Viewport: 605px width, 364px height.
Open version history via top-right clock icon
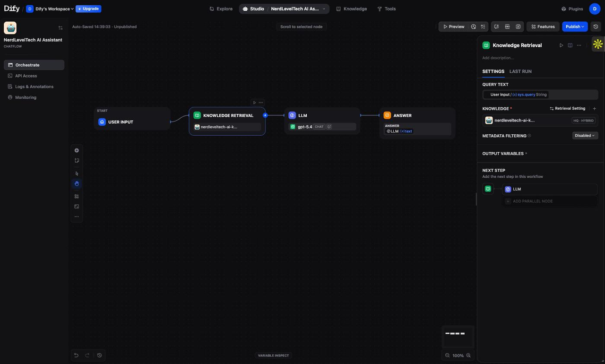point(596,27)
